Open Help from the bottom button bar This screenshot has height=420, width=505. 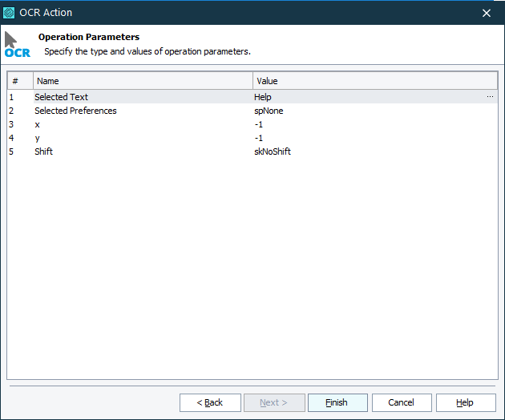[465, 402]
